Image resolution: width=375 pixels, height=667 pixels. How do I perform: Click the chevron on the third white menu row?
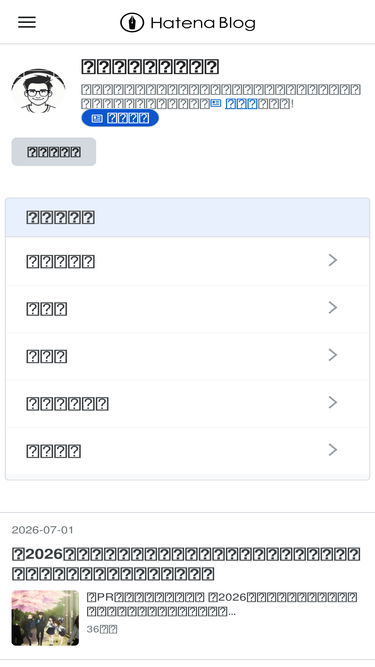click(x=333, y=355)
